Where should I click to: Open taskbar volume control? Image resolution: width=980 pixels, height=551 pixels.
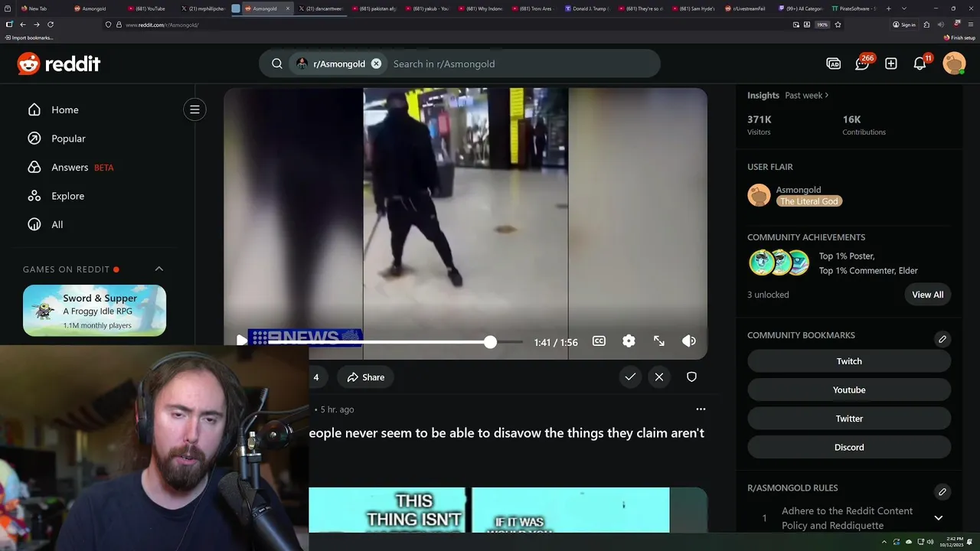point(929,542)
